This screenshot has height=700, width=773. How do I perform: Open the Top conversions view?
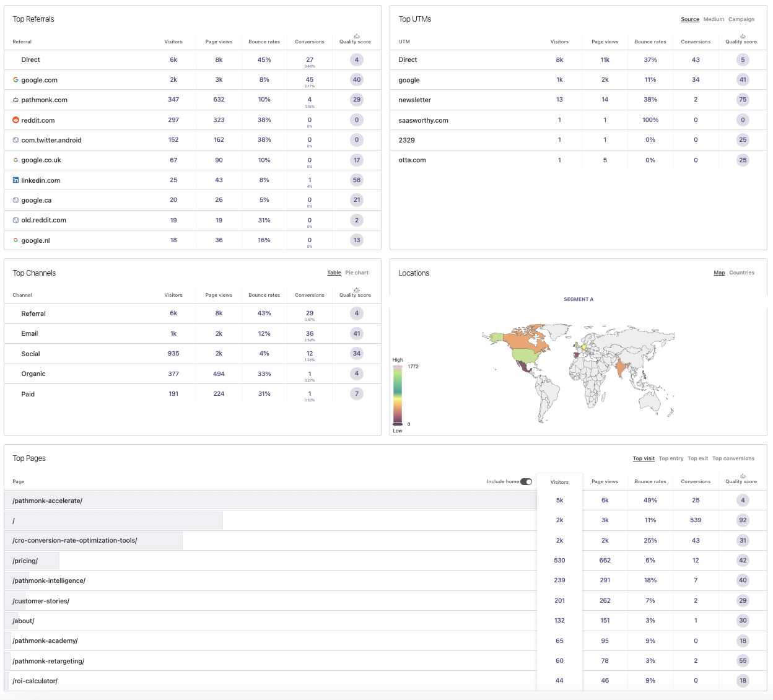[x=733, y=458]
